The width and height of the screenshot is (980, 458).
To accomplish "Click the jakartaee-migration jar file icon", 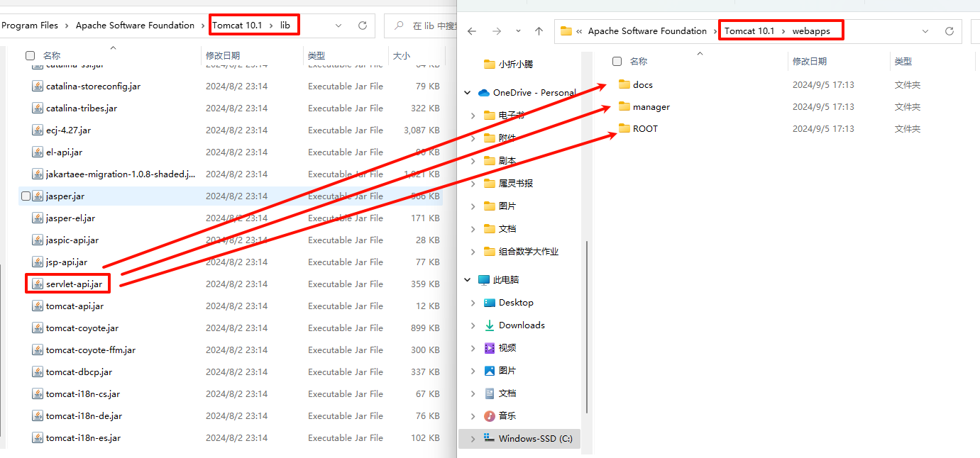I will [x=38, y=174].
